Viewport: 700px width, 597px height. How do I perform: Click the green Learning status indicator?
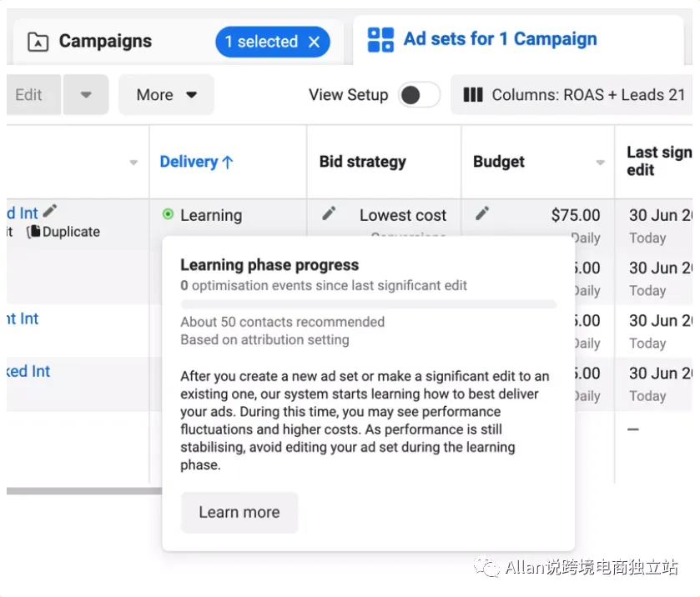(x=168, y=215)
